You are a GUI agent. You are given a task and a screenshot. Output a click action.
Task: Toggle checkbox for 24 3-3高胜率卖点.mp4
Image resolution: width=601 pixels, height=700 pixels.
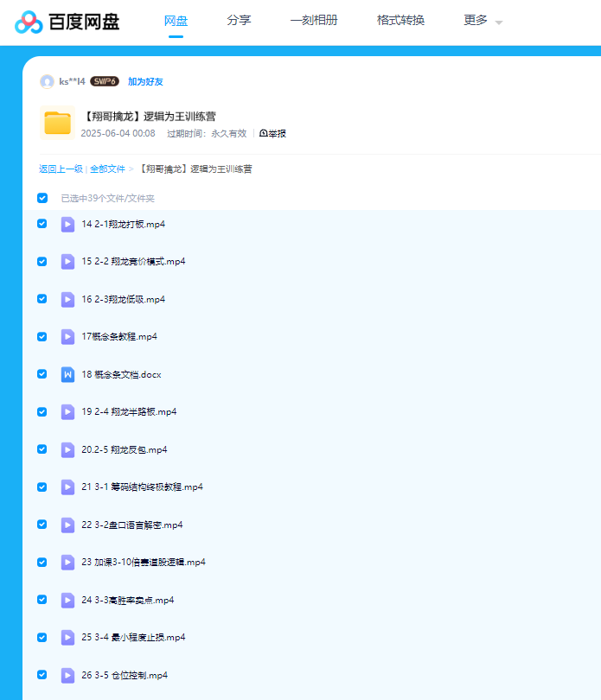pyautogui.click(x=42, y=600)
